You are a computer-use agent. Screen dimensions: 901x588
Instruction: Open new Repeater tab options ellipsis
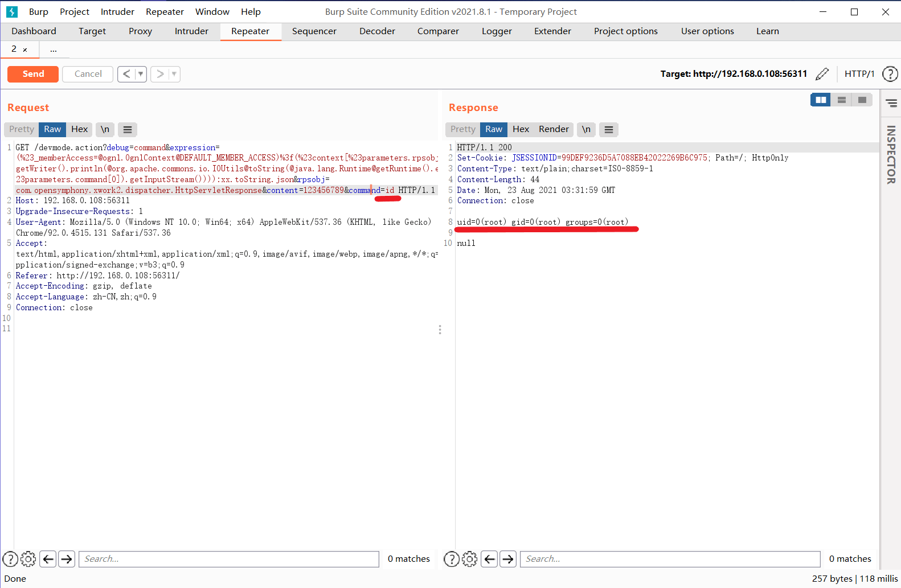point(54,50)
